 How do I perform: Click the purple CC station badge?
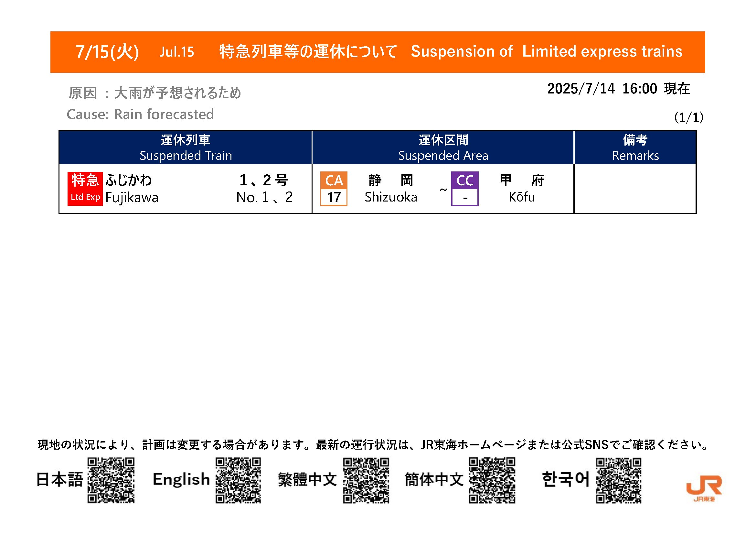coord(464,189)
